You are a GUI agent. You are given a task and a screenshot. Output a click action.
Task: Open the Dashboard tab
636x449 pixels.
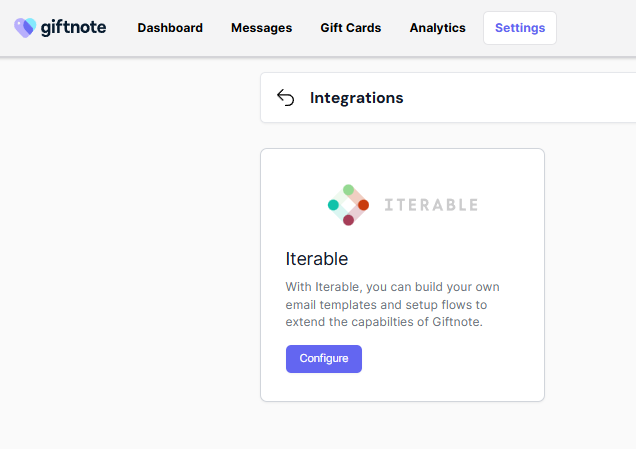tap(170, 28)
